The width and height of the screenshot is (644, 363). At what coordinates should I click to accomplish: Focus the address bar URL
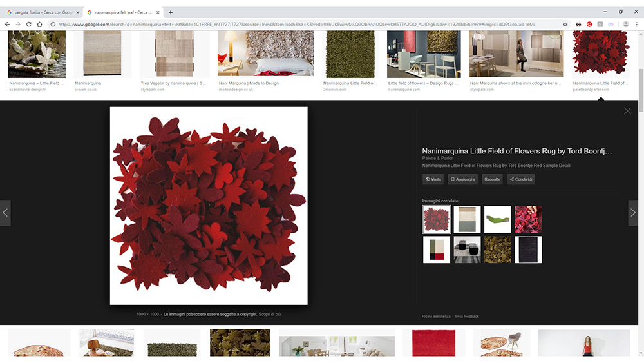pyautogui.click(x=296, y=25)
